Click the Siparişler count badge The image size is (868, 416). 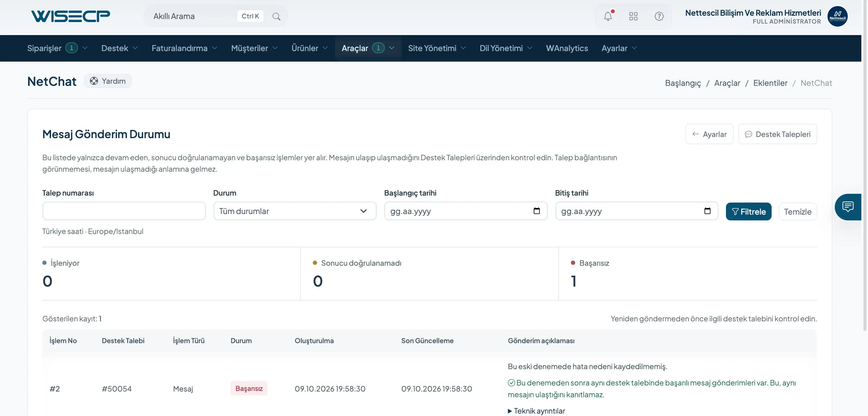pos(71,48)
